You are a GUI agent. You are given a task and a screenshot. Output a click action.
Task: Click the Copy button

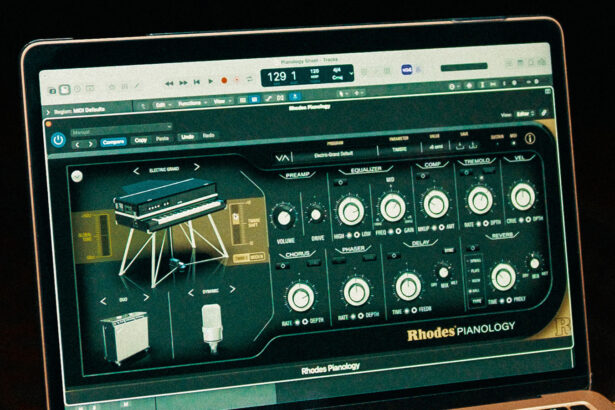click(x=140, y=140)
